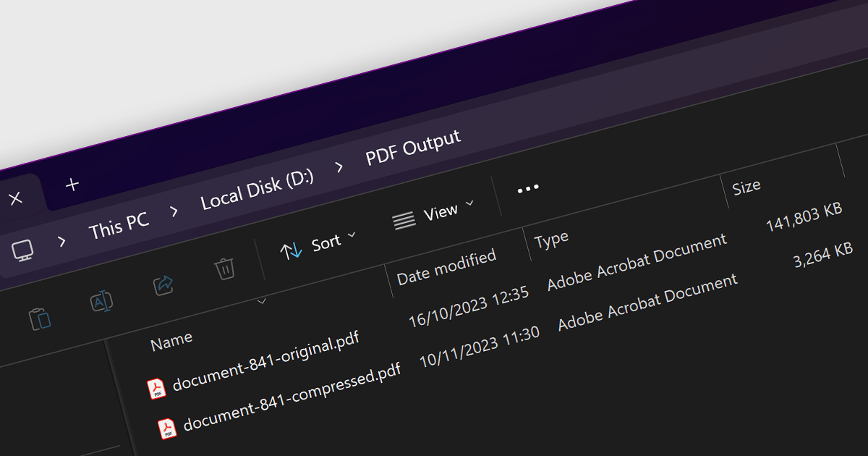Screen dimensions: 868x456
Task: Sort by the Date modified column header
Action: (x=446, y=266)
